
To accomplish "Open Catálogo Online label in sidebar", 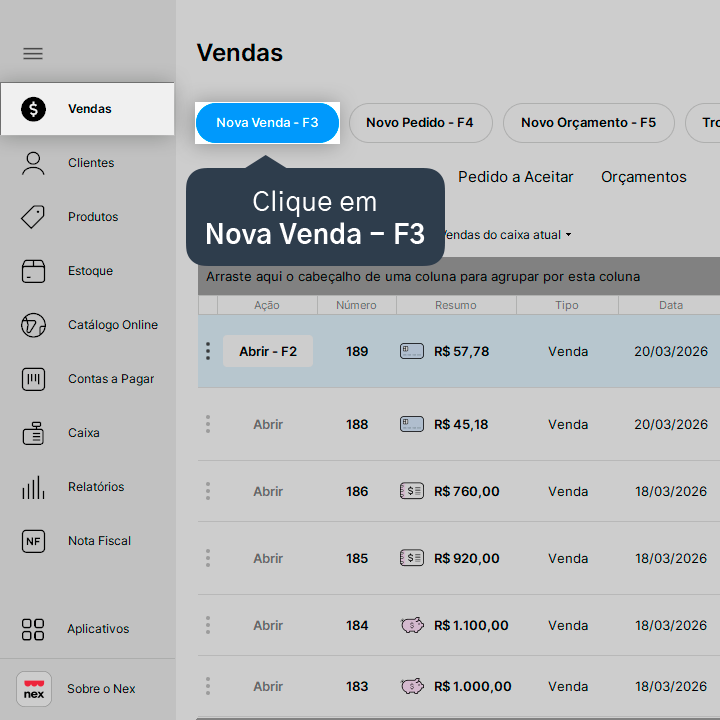I will coord(113,325).
